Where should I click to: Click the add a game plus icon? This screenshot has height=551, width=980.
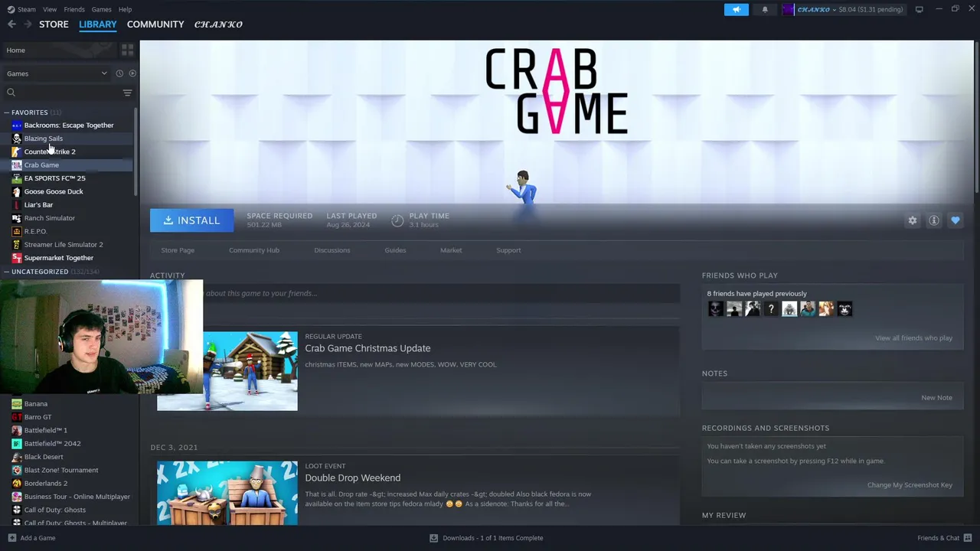[x=11, y=538]
